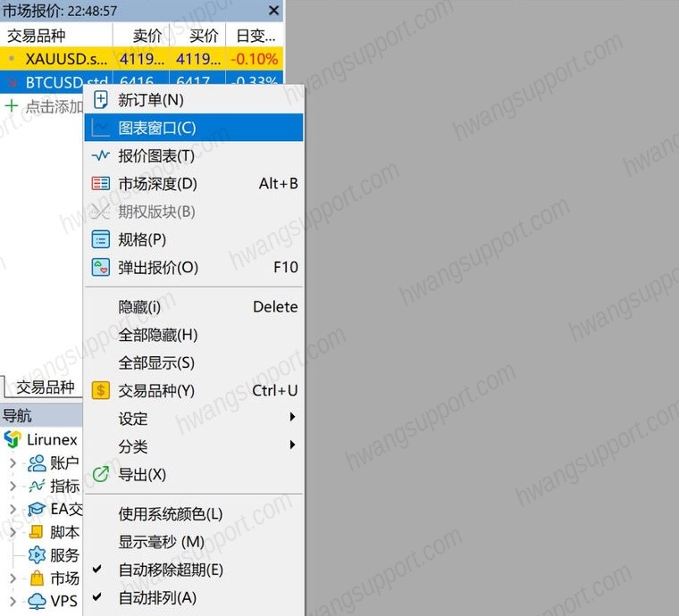The height and width of the screenshot is (616, 679).
Task: Select 导出(X) menu entry
Action: click(x=194, y=475)
